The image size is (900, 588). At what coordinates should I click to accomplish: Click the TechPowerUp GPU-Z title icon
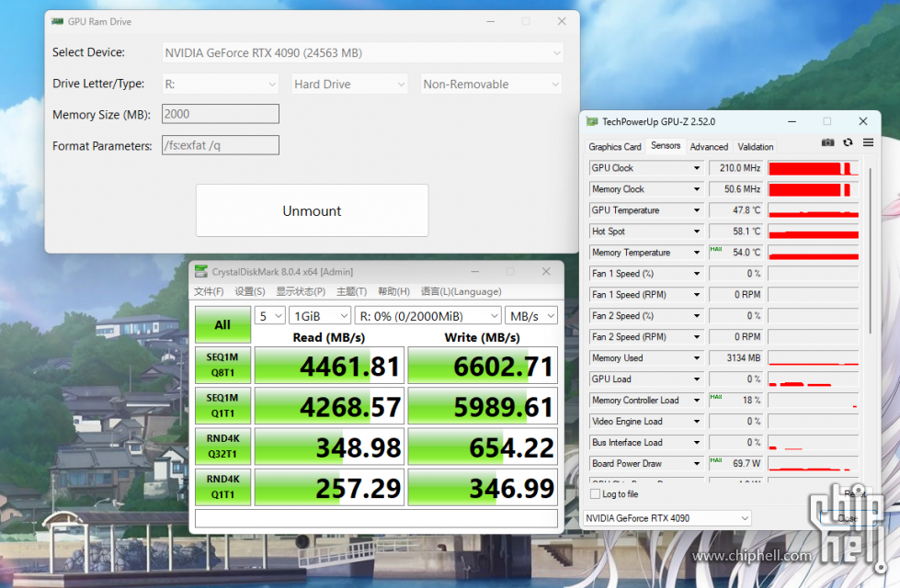click(592, 121)
